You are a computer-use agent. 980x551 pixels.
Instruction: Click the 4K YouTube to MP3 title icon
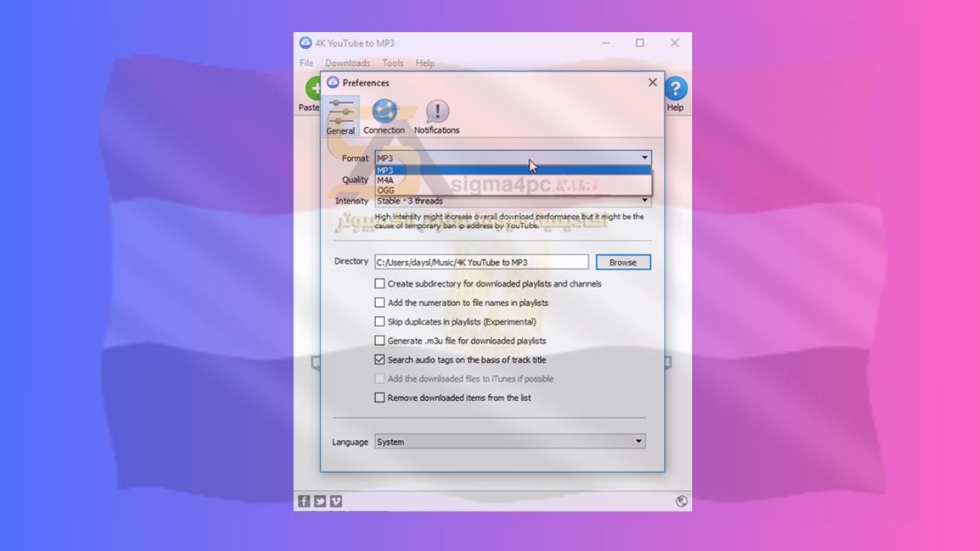click(x=305, y=43)
